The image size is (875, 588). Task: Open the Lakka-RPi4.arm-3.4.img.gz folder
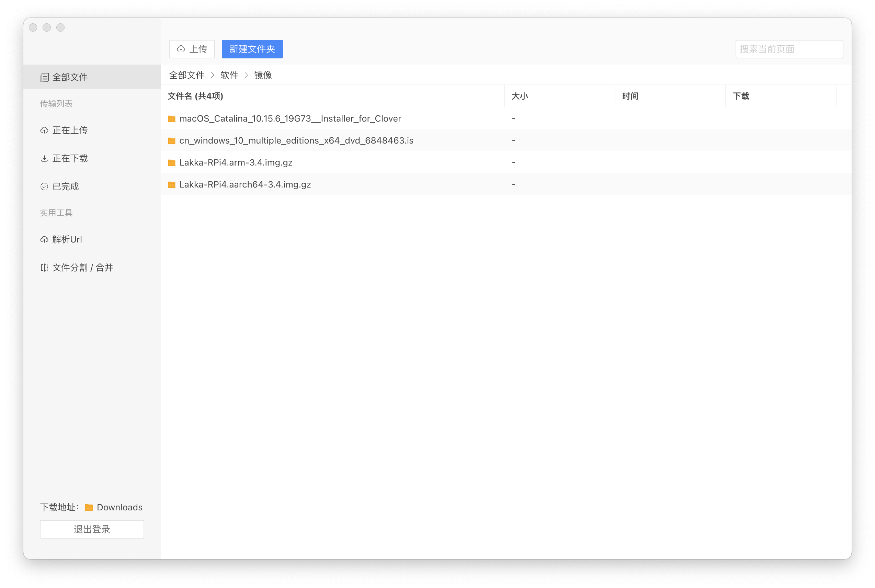coord(236,162)
